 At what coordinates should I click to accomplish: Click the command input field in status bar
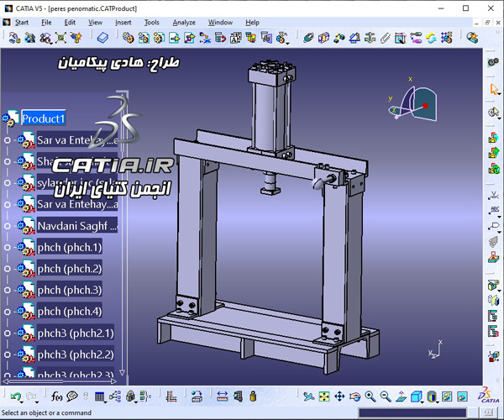click(412, 413)
